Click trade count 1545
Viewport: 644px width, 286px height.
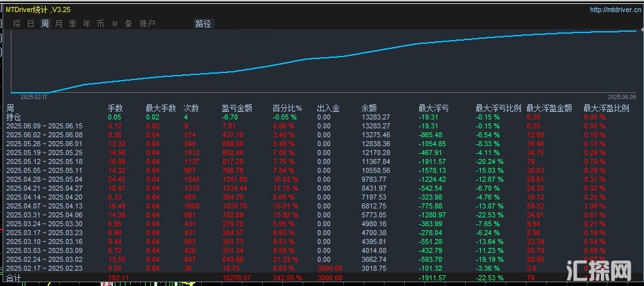pos(192,179)
